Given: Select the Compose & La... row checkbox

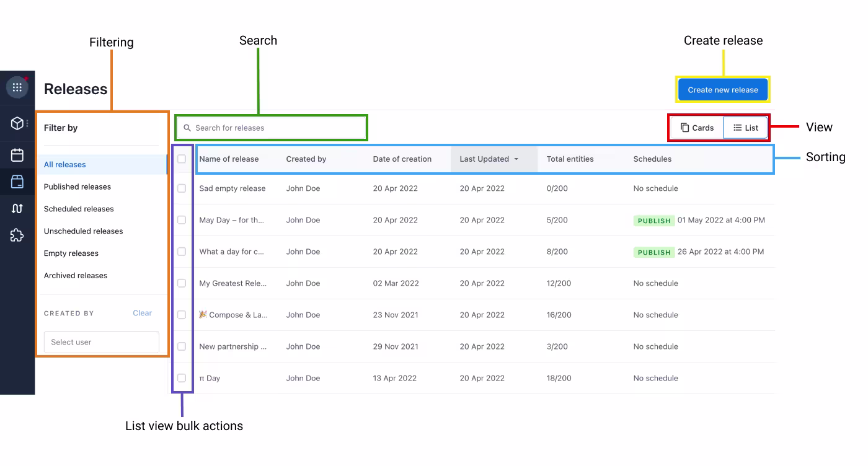Looking at the screenshot, I should (x=182, y=315).
